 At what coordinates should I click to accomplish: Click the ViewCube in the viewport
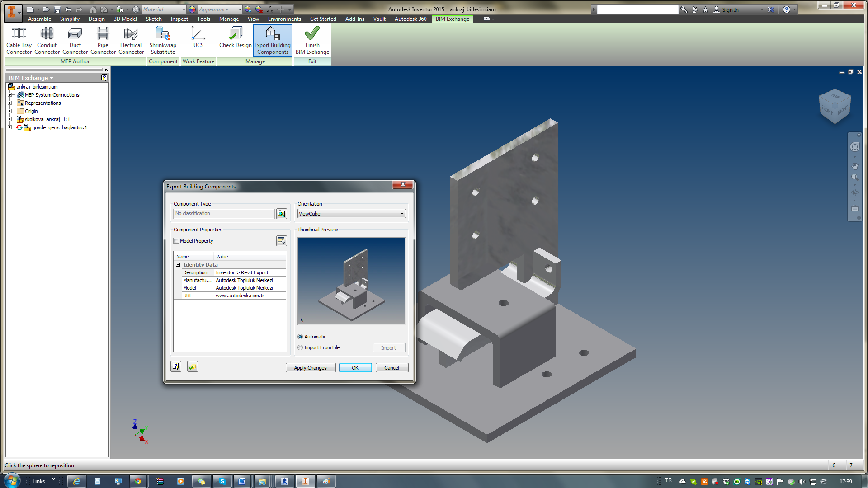835,107
